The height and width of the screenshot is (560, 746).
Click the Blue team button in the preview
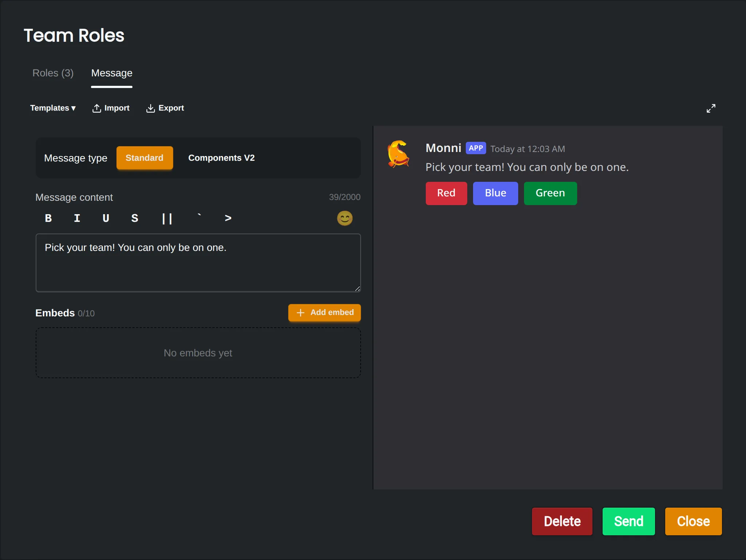495,193
